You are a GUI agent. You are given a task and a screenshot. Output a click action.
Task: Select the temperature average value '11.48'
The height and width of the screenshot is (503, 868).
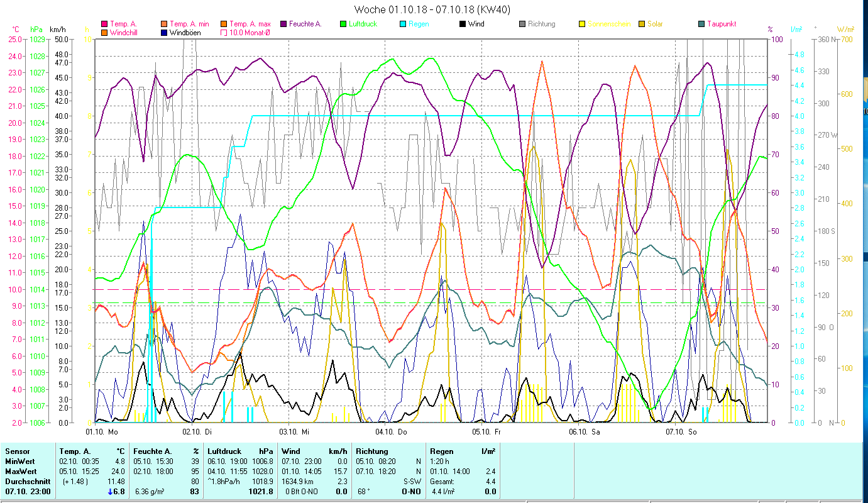click(x=116, y=482)
